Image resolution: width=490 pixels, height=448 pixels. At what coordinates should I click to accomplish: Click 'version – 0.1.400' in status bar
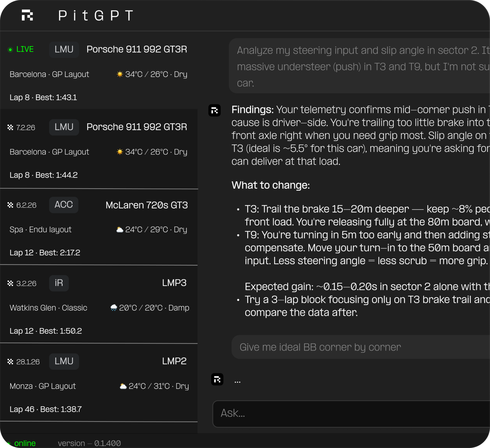(89, 443)
